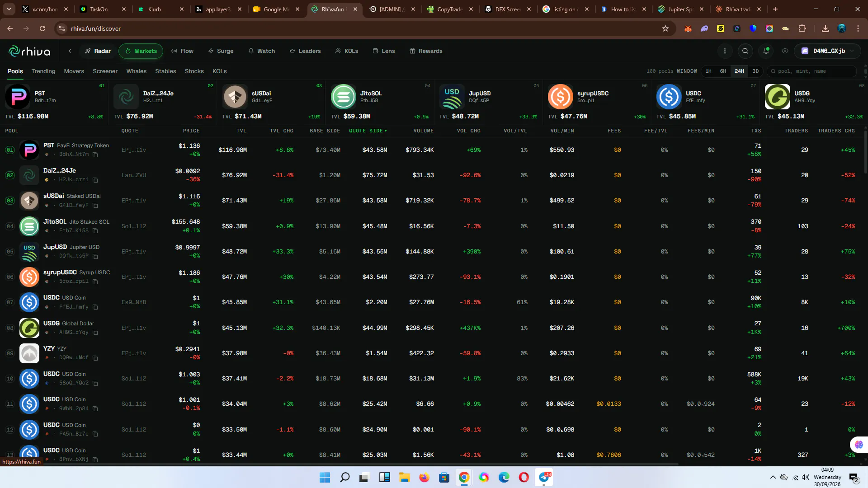Reload the page with the refresh icon
This screenshot has height=488, width=868.
[42, 28]
